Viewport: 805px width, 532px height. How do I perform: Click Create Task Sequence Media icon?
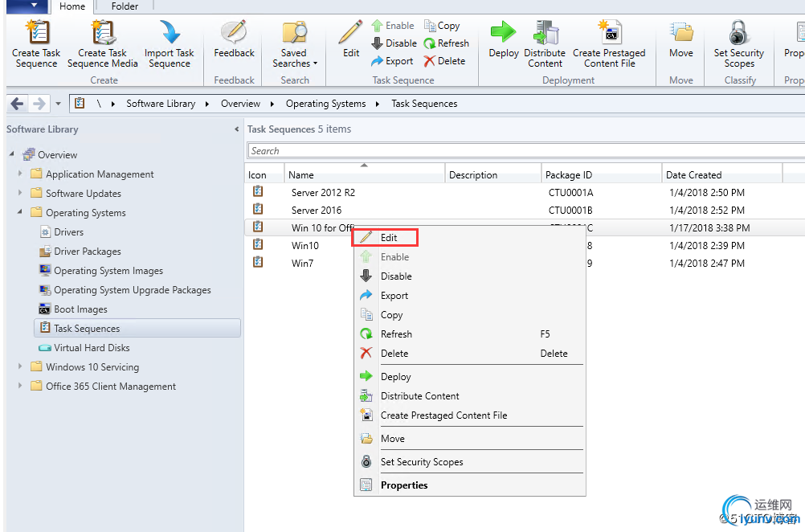click(103, 32)
